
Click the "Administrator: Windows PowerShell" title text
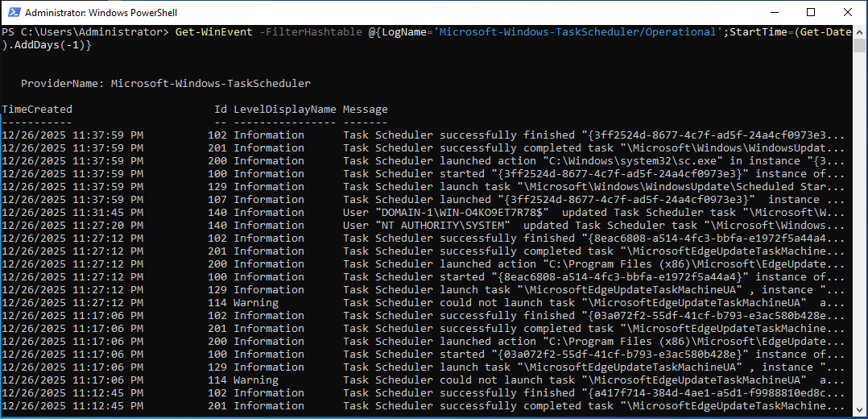(101, 13)
